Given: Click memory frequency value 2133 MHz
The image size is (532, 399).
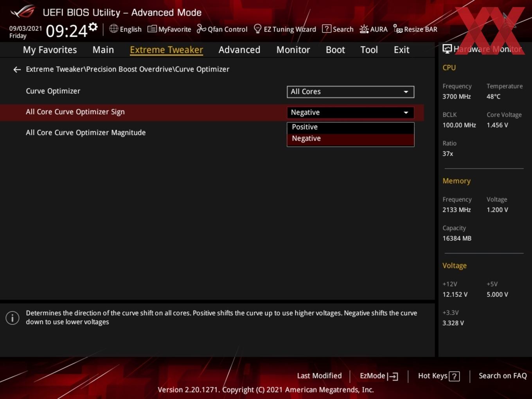Looking at the screenshot, I should pos(457,210).
